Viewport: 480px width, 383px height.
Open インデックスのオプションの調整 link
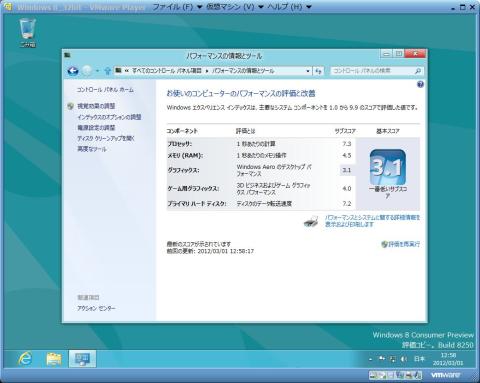tap(109, 117)
